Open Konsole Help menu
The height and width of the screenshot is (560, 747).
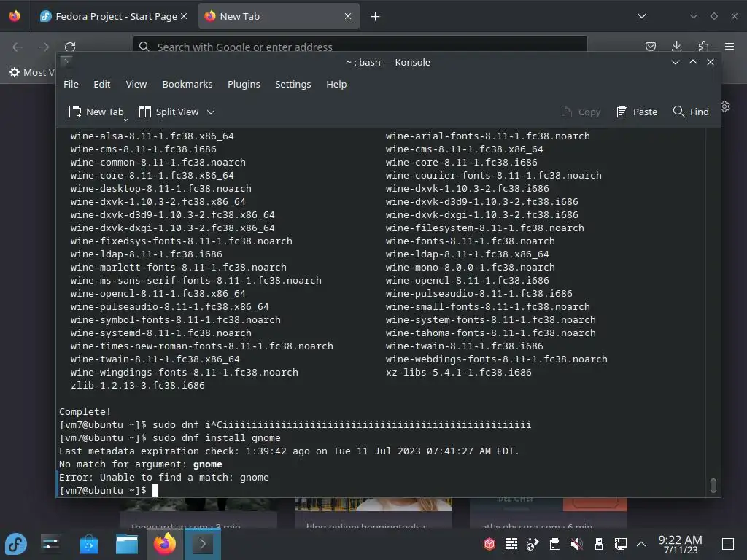coord(336,85)
